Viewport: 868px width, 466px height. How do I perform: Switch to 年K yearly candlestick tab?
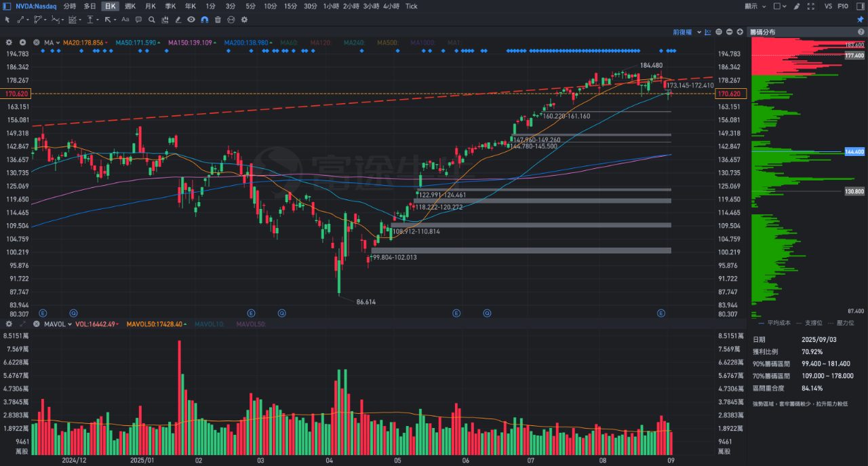point(191,6)
